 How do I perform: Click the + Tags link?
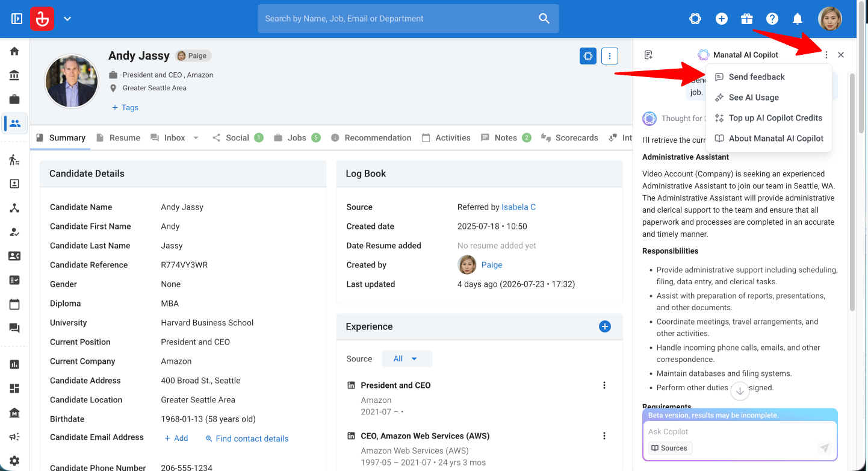[125, 108]
